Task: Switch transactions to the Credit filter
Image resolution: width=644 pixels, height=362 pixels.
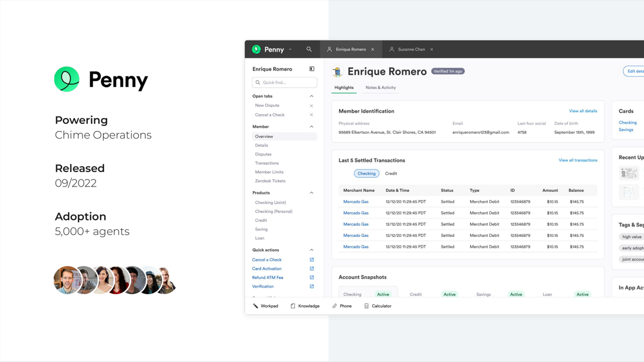Action: (x=390, y=173)
